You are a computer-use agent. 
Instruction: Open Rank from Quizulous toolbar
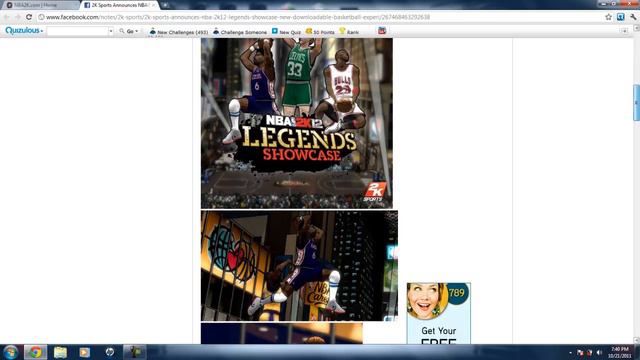[349, 31]
